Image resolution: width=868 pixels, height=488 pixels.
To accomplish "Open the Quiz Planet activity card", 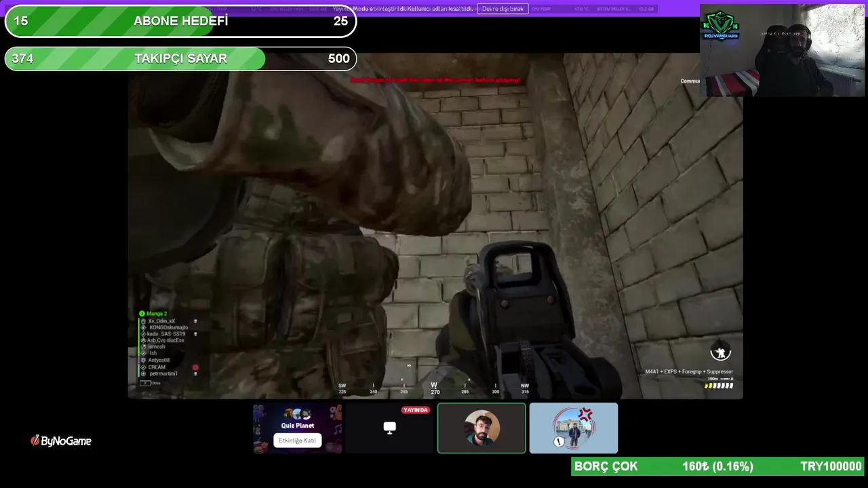I will point(298,428).
